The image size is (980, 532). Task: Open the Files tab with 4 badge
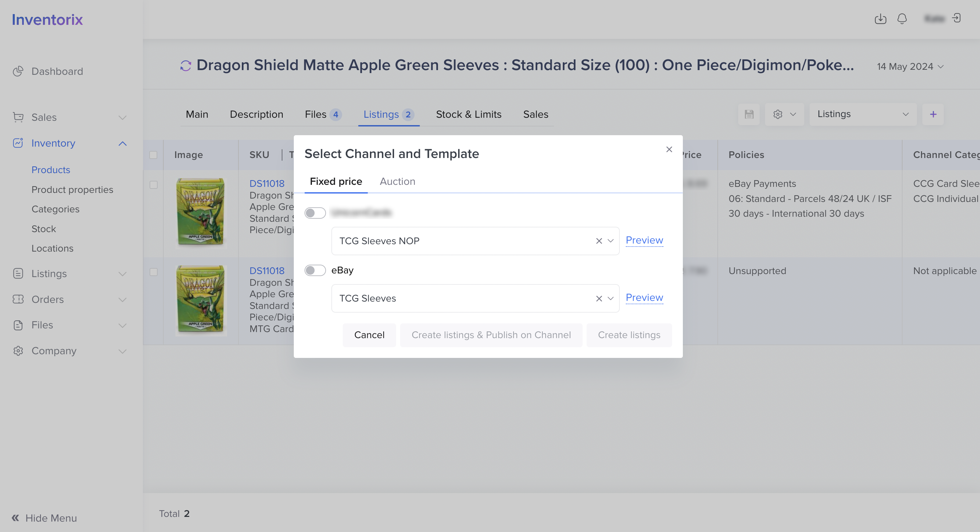point(323,114)
